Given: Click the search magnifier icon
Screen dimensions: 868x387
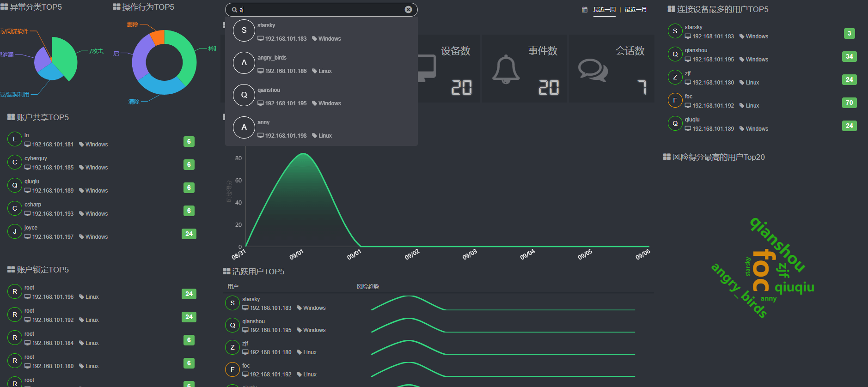Looking at the screenshot, I should click(234, 10).
